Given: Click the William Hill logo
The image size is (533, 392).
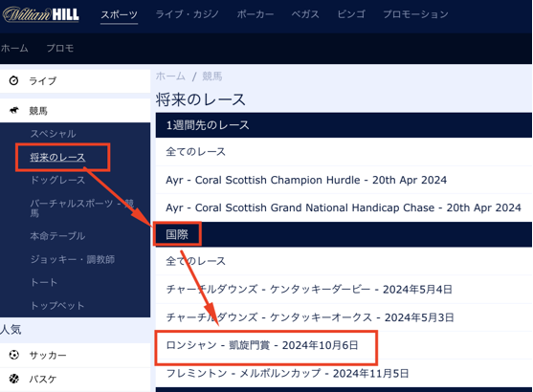Looking at the screenshot, I should pos(41,14).
